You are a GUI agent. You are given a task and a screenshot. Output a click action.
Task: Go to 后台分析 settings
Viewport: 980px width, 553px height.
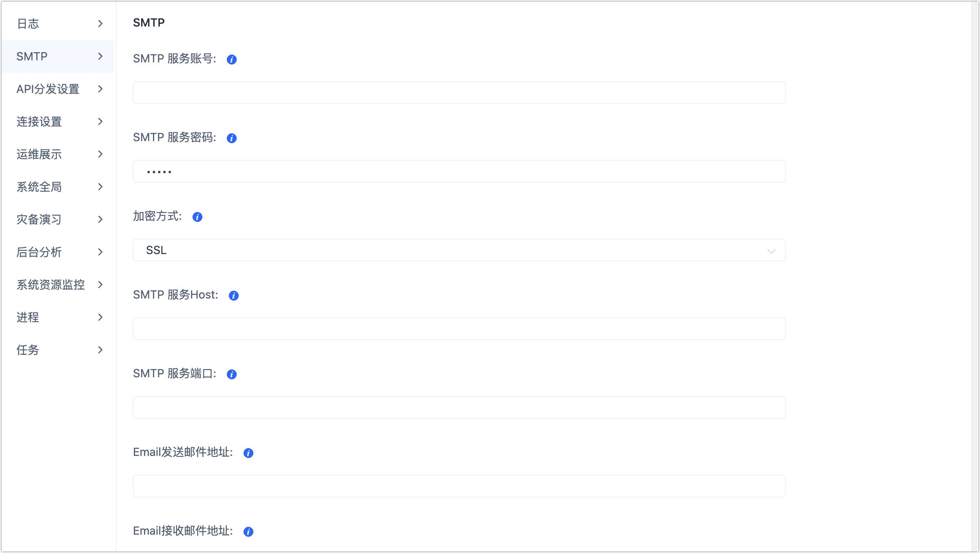click(39, 252)
